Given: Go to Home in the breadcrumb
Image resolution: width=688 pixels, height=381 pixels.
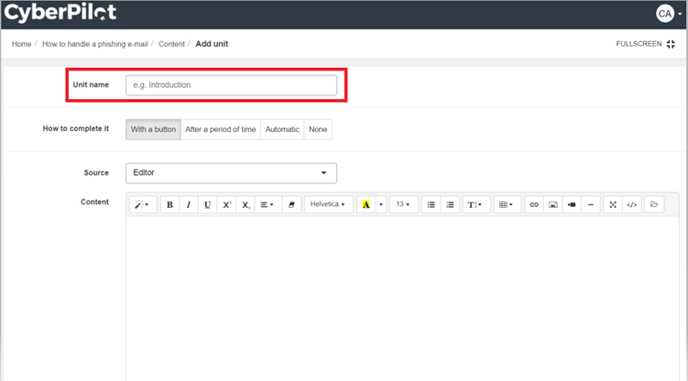Looking at the screenshot, I should click(22, 44).
